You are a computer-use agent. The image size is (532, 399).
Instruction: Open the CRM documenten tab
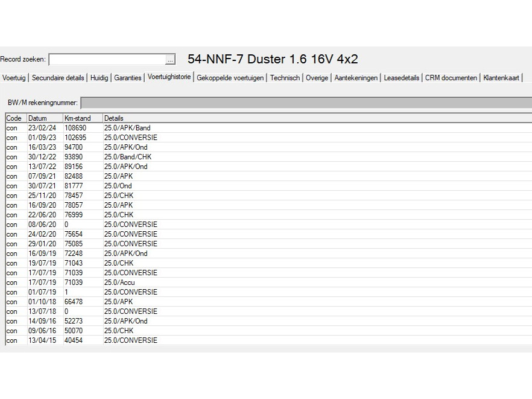(x=451, y=78)
